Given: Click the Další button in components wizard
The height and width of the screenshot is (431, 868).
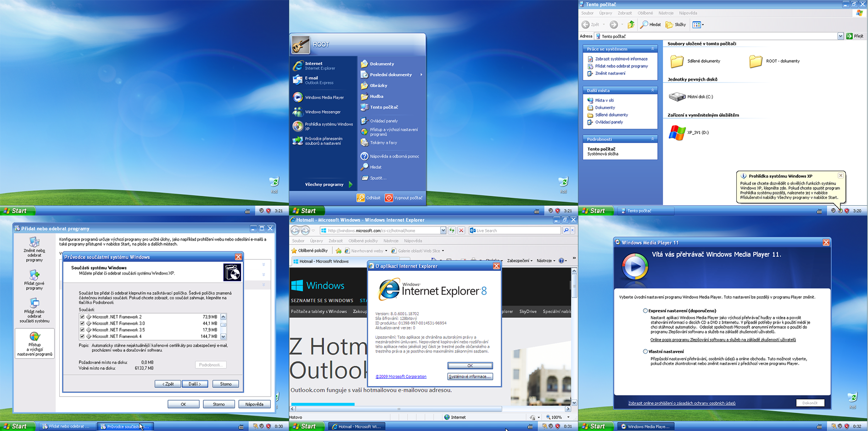Looking at the screenshot, I should click(195, 384).
